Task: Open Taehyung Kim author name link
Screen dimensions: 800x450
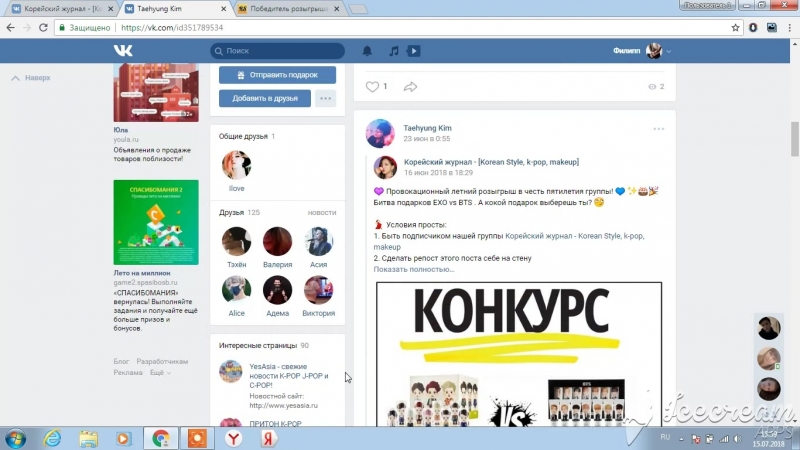Action: 427,128
